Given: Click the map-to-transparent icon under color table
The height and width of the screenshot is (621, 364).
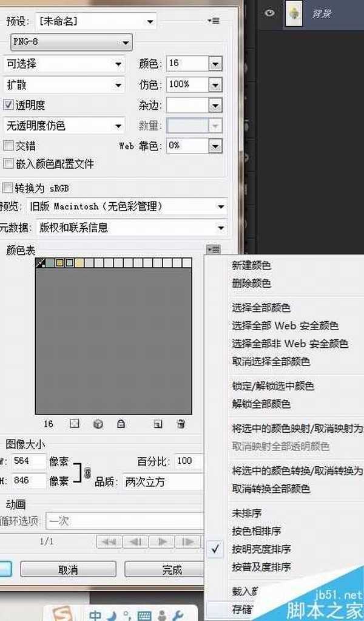Looking at the screenshot, I should click(x=75, y=424).
